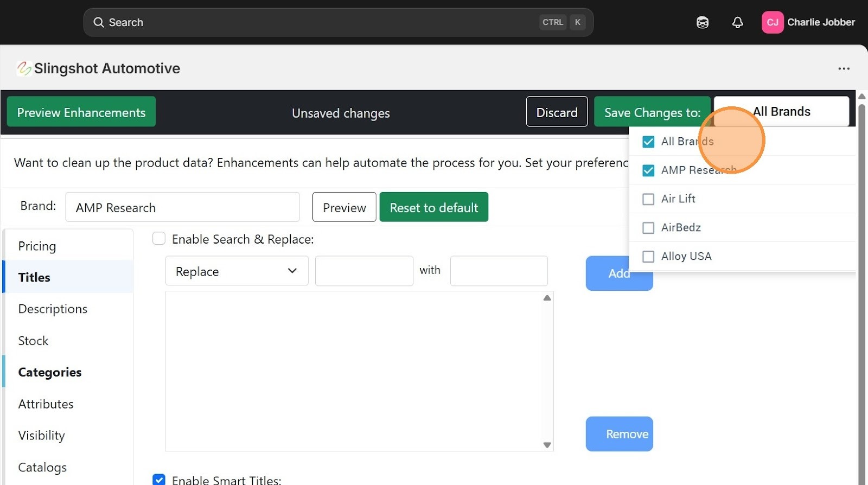Collapse the All Brands dropdown selector
This screenshot has height=485, width=868.
(x=781, y=111)
